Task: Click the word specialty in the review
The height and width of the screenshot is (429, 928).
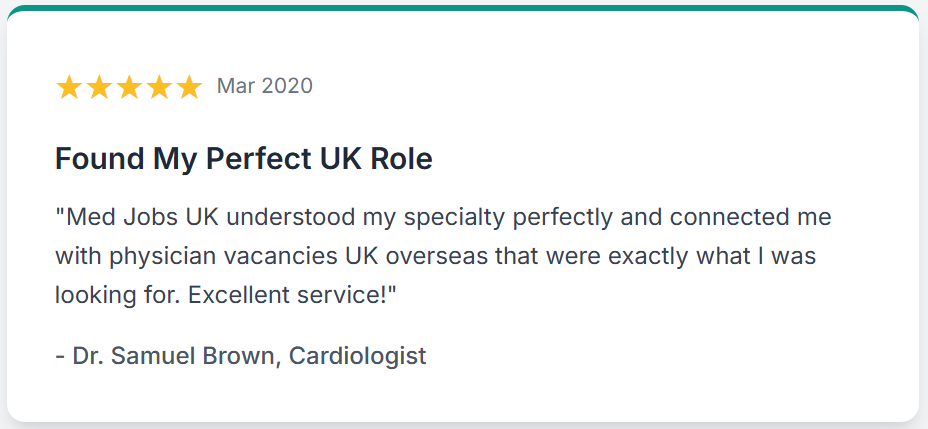Action: pos(450,218)
